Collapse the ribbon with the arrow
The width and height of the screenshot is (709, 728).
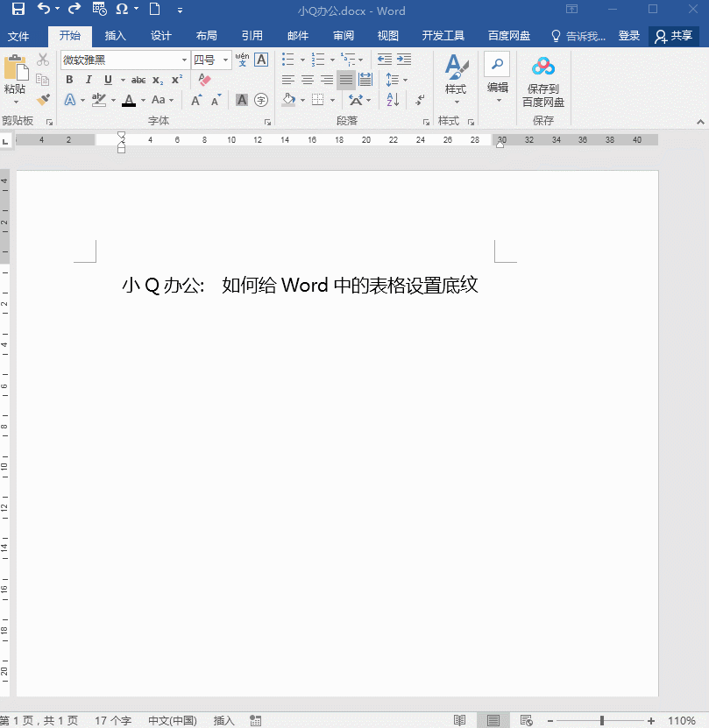pos(700,122)
